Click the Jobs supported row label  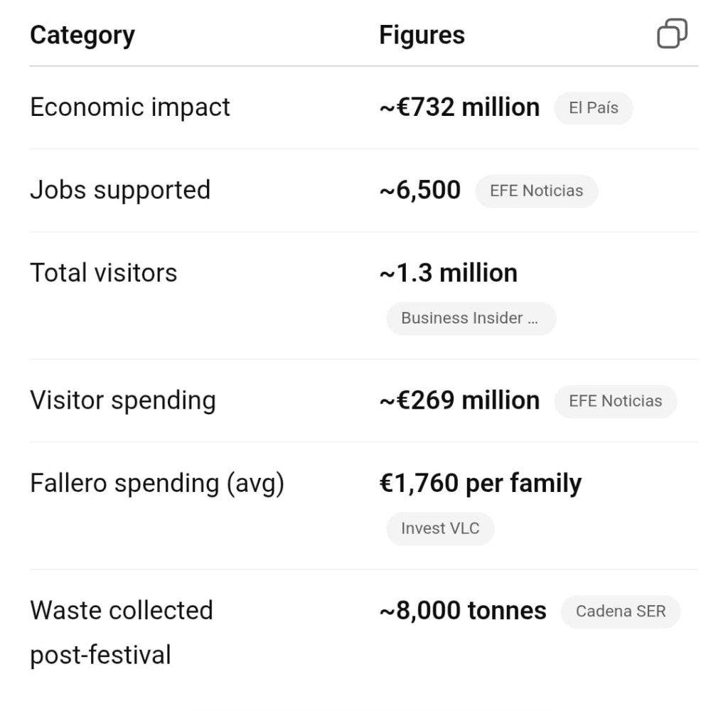(120, 190)
